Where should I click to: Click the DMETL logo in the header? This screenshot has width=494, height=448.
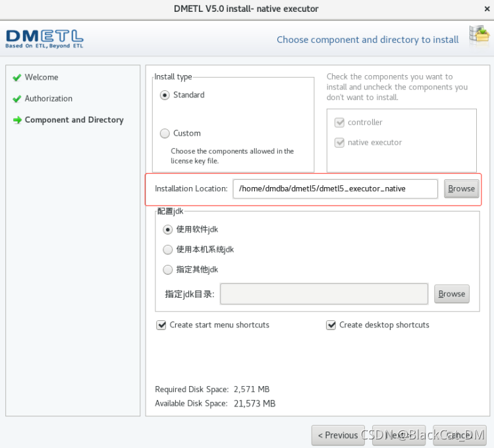pos(44,39)
